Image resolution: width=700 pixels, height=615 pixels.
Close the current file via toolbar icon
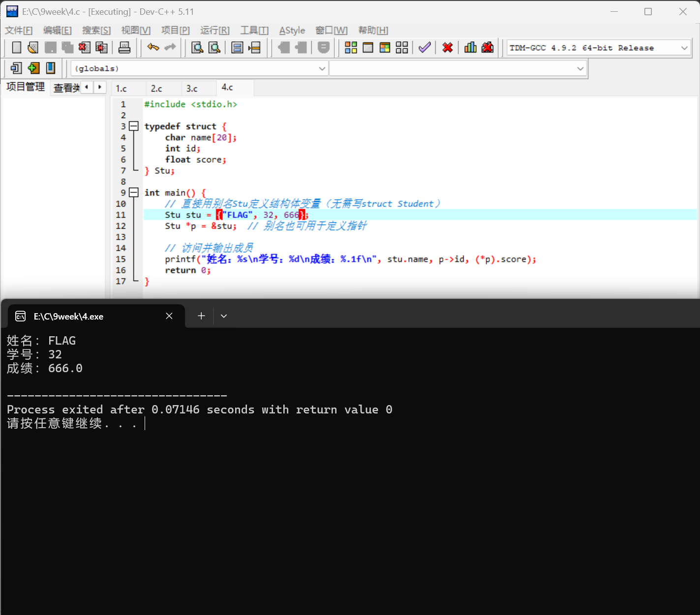tap(84, 48)
